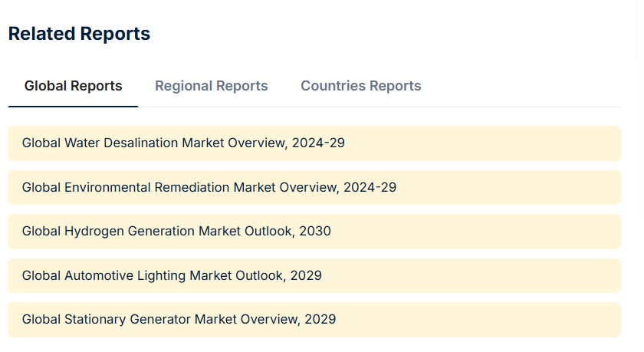644x352 pixels.
Task: Click the Related Reports heading
Action: coord(79,34)
